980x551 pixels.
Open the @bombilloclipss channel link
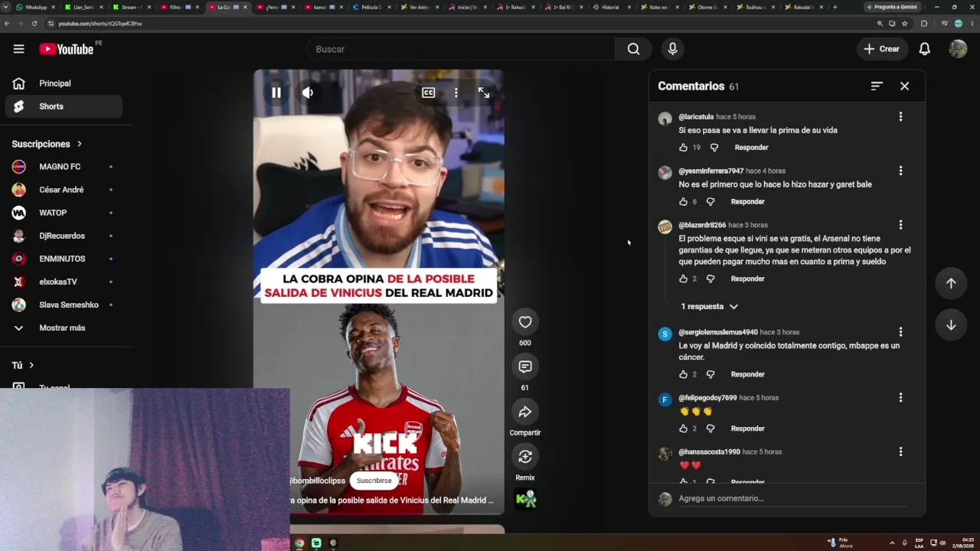click(x=317, y=481)
